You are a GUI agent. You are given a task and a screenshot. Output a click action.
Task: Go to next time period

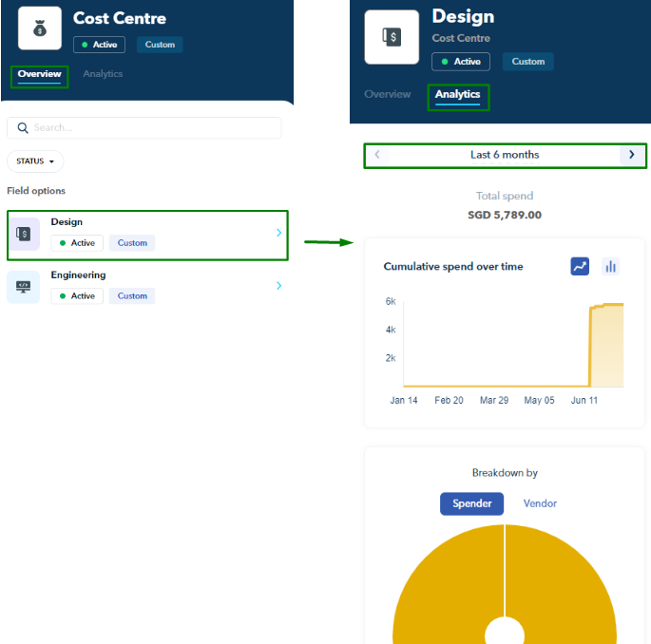tap(632, 155)
